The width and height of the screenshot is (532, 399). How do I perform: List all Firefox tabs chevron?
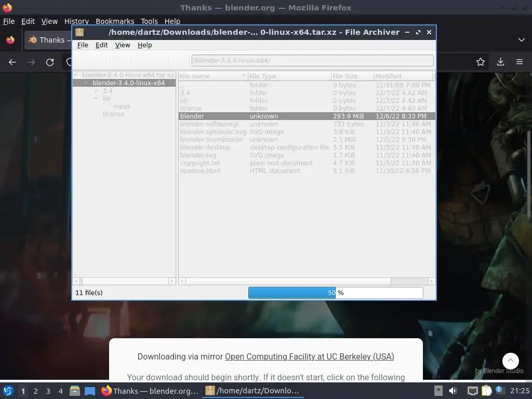pyautogui.click(x=522, y=40)
